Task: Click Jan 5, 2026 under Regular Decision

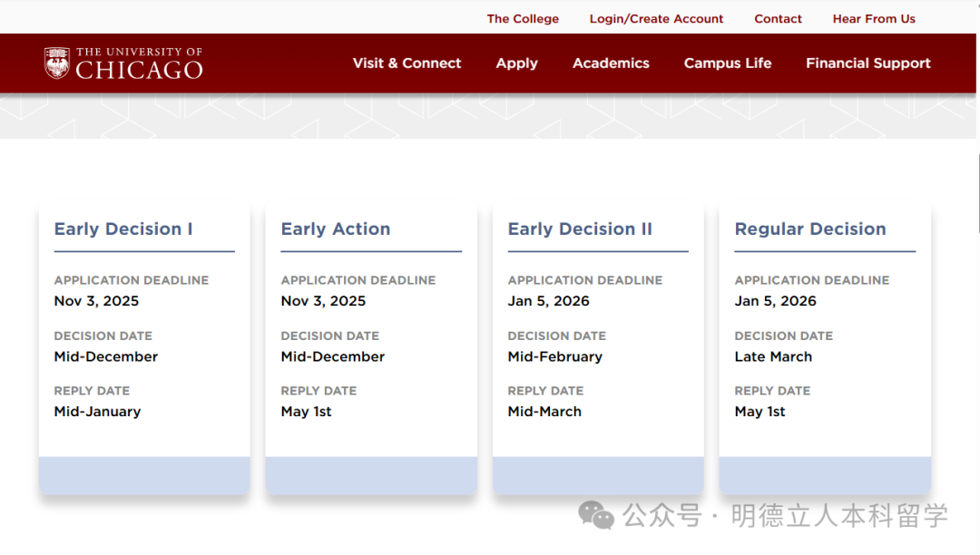Action: (x=775, y=301)
